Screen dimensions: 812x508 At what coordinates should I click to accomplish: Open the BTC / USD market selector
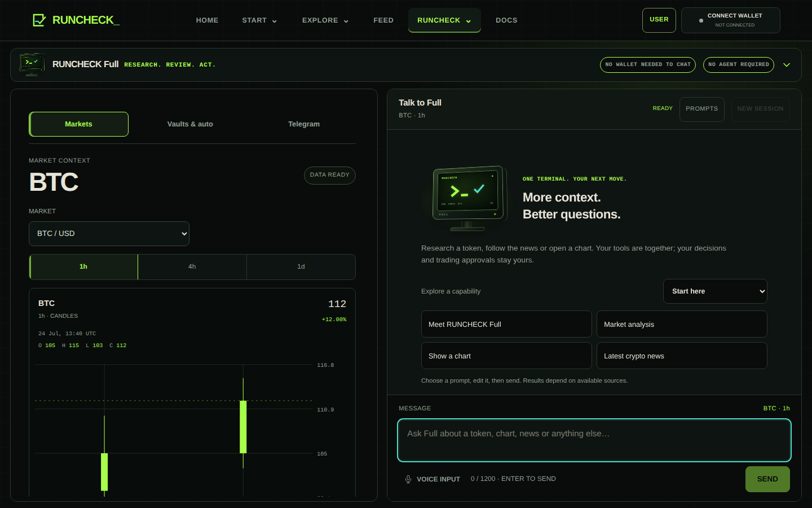pyautogui.click(x=109, y=234)
